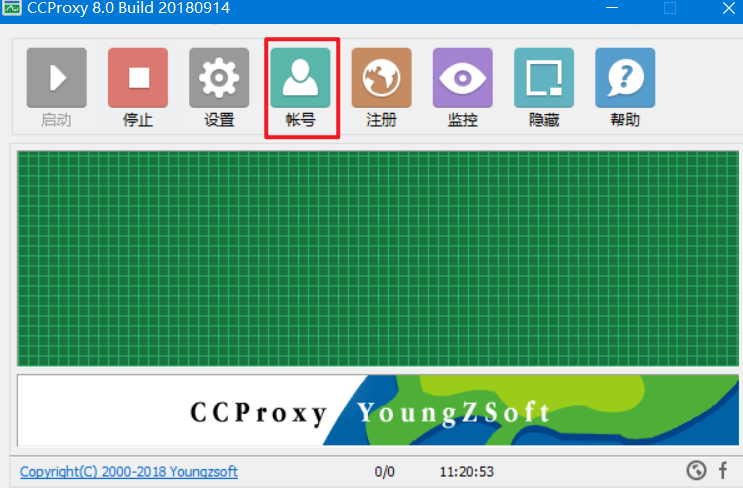Open the 帐号 (Account) manager icon
The image size is (743, 488).
(300, 78)
